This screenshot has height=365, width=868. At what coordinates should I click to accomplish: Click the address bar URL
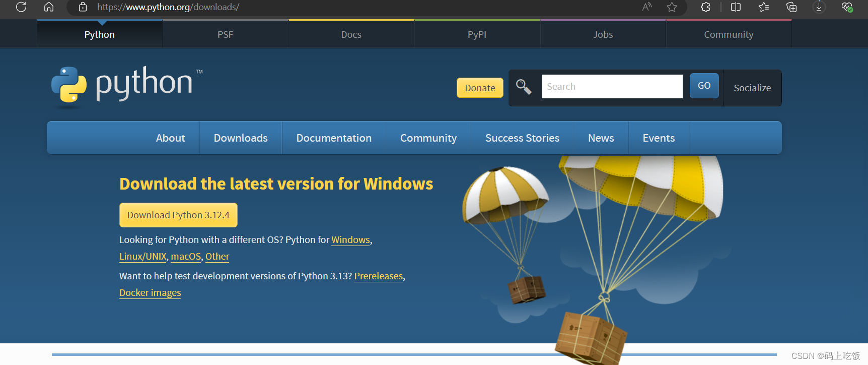tap(168, 7)
